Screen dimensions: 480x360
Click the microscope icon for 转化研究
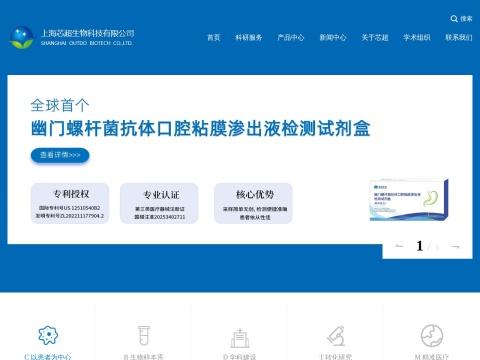tap(336, 336)
